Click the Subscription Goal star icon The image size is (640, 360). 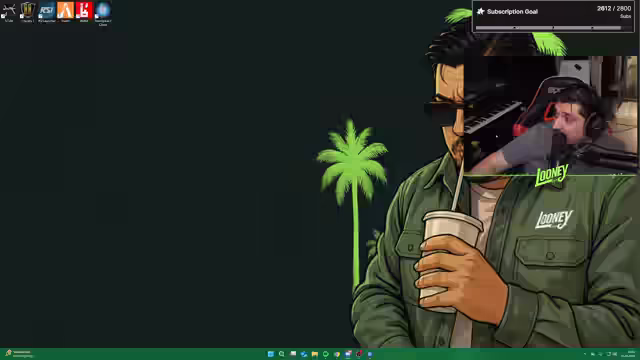pyautogui.click(x=480, y=11)
